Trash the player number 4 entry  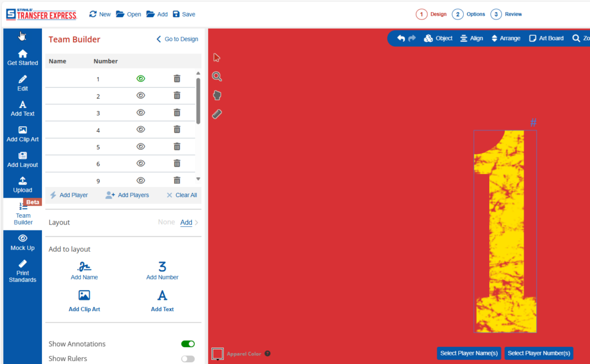[x=177, y=130]
